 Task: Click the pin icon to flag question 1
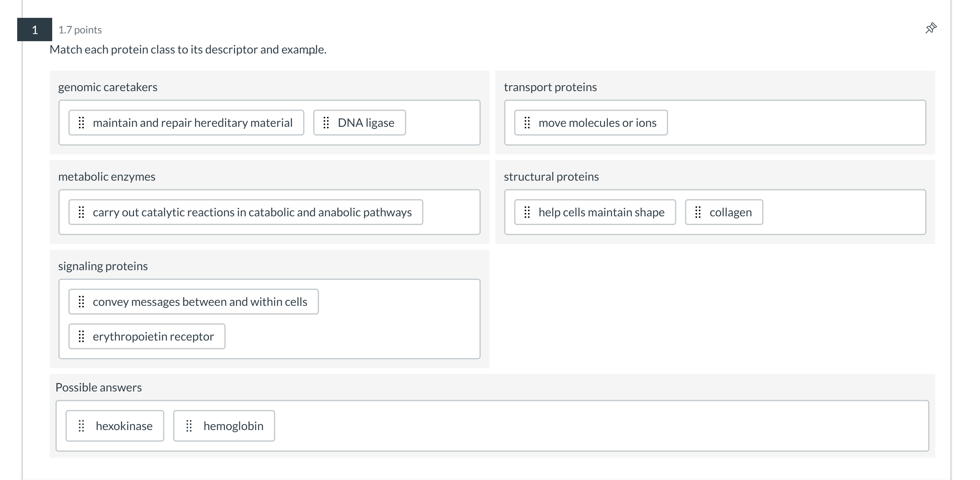931,28
